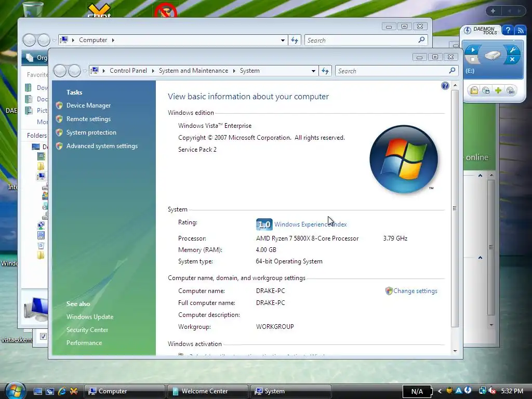This screenshot has width=532, height=399.
Task: Click DAEMON Tools green plus add icon
Action: [x=498, y=90]
